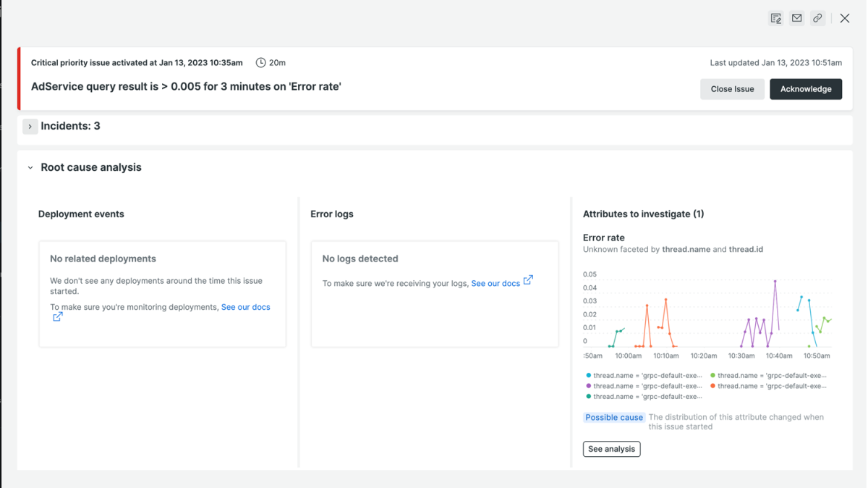
Task: Click external link icon in Error logs
Action: click(x=528, y=280)
